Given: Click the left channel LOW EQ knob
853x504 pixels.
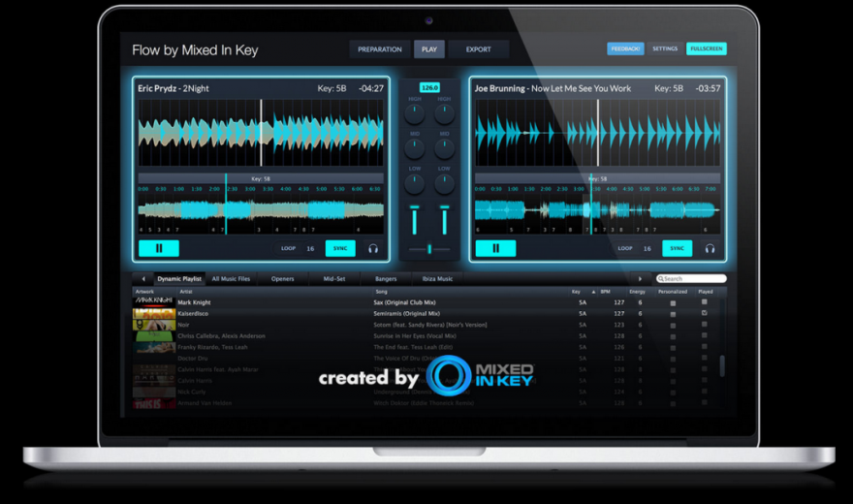Looking at the screenshot, I should click(415, 183).
